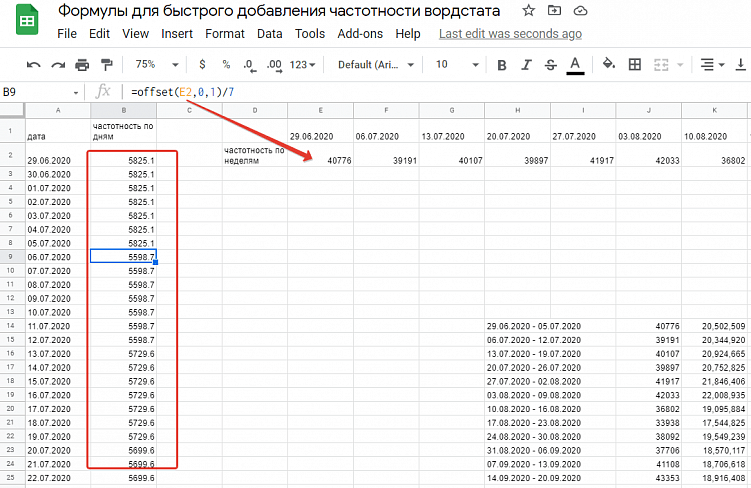Toggle italic formatting

[x=526, y=65]
